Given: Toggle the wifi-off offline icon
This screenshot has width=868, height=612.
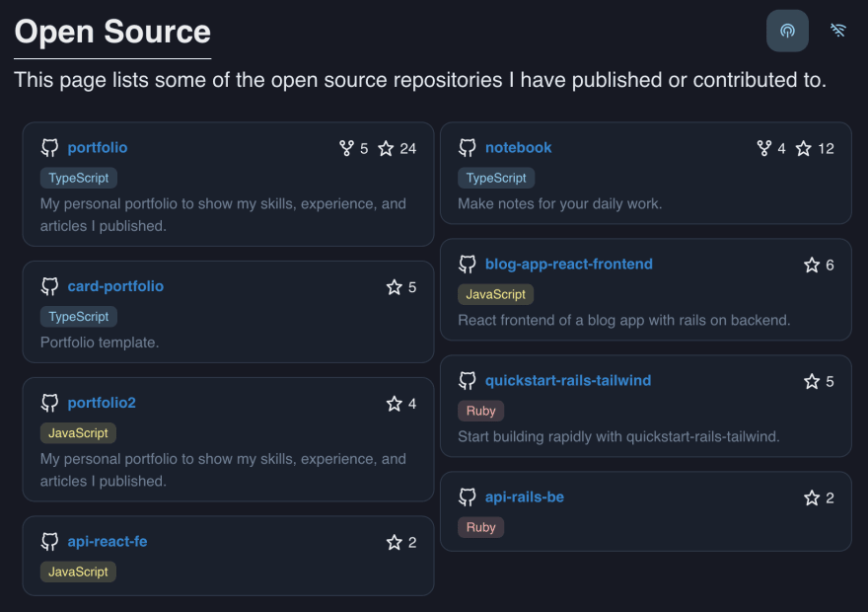Looking at the screenshot, I should click(838, 31).
